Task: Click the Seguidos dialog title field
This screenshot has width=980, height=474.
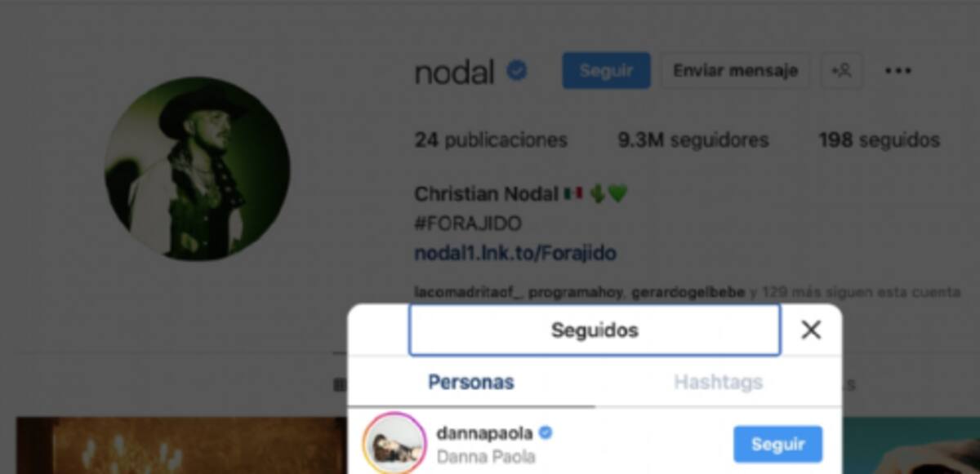Action: pos(595,330)
